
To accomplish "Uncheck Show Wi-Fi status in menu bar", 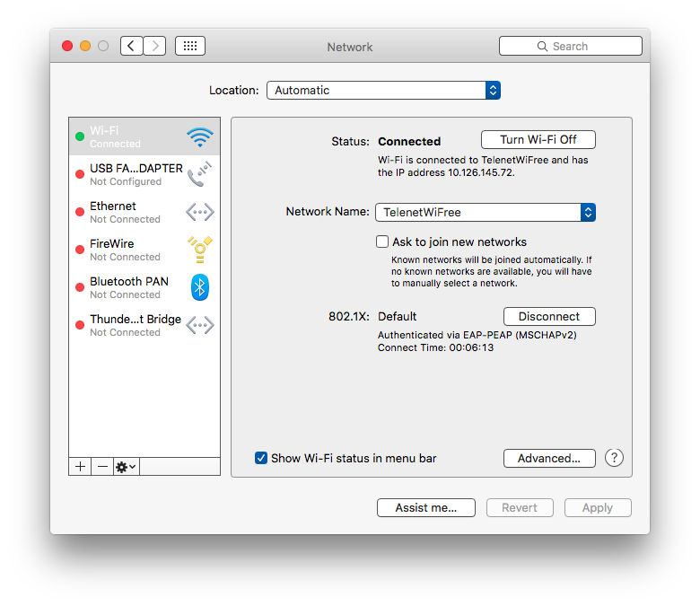I will (x=261, y=458).
